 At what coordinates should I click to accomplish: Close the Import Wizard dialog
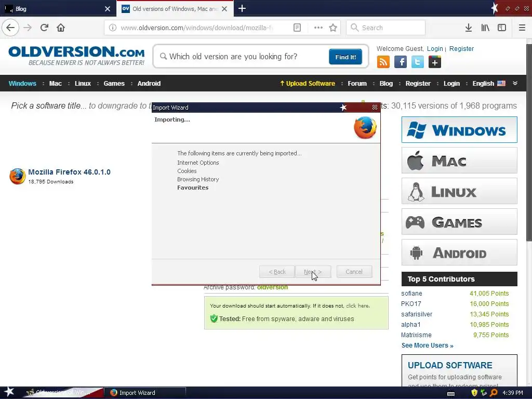pos(375,107)
